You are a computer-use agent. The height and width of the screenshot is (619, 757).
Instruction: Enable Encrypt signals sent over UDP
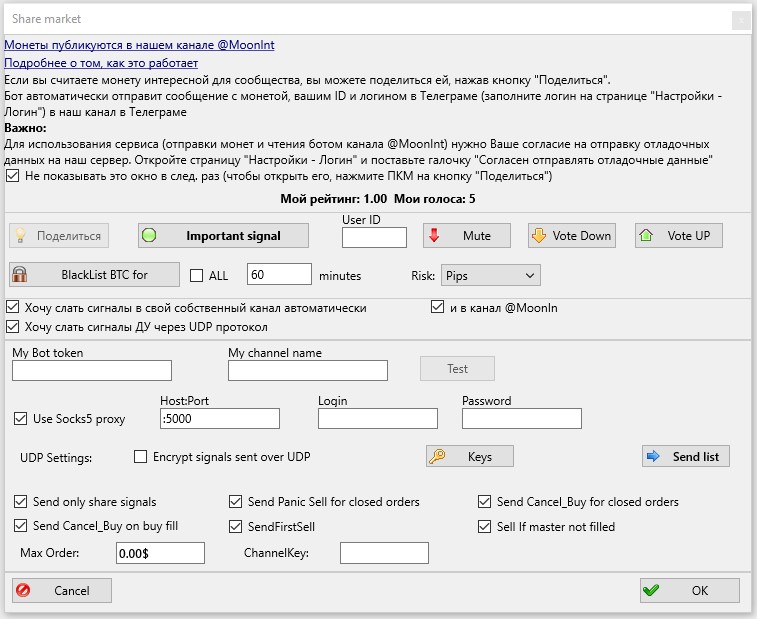click(141, 457)
